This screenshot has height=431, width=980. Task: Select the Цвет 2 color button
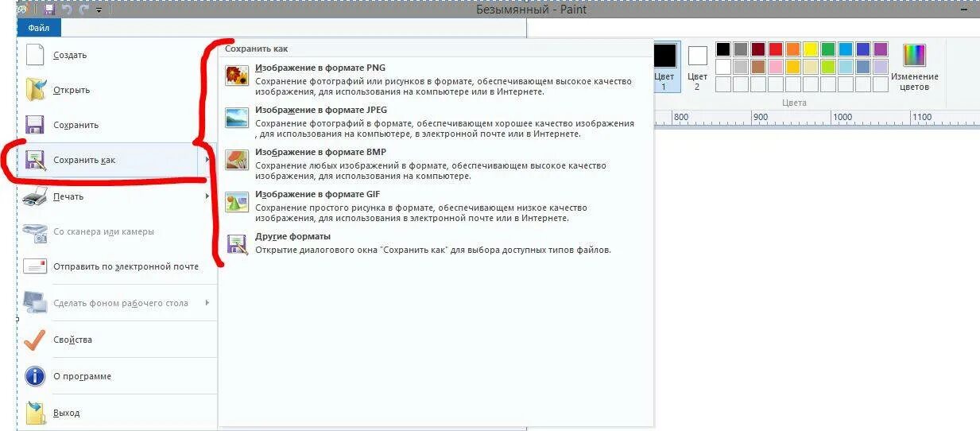pyautogui.click(x=697, y=67)
